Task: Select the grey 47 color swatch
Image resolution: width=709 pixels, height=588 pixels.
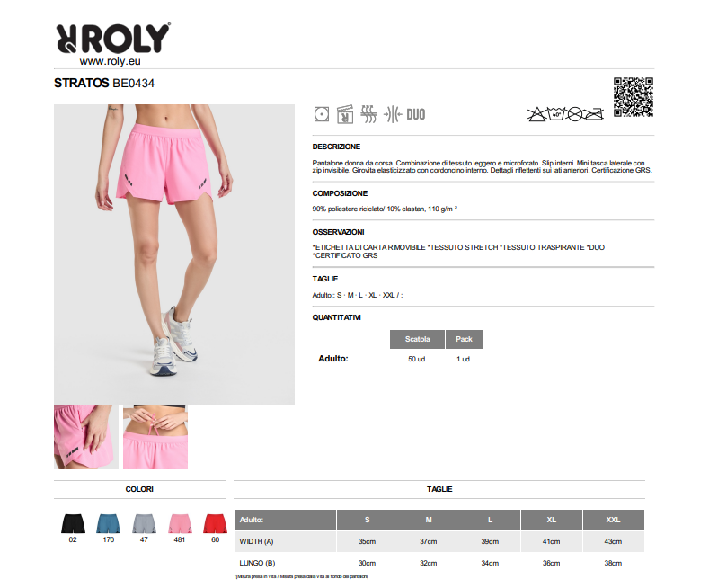Action: [x=144, y=523]
